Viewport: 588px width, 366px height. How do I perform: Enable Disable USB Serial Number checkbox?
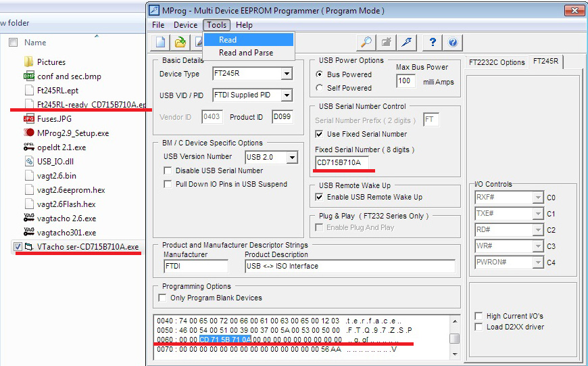(168, 170)
